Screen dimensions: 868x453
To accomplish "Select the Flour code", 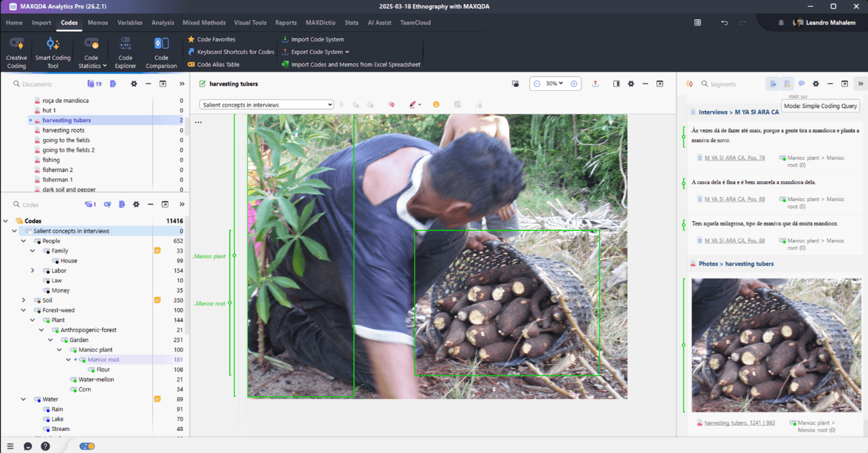I will [x=103, y=369].
